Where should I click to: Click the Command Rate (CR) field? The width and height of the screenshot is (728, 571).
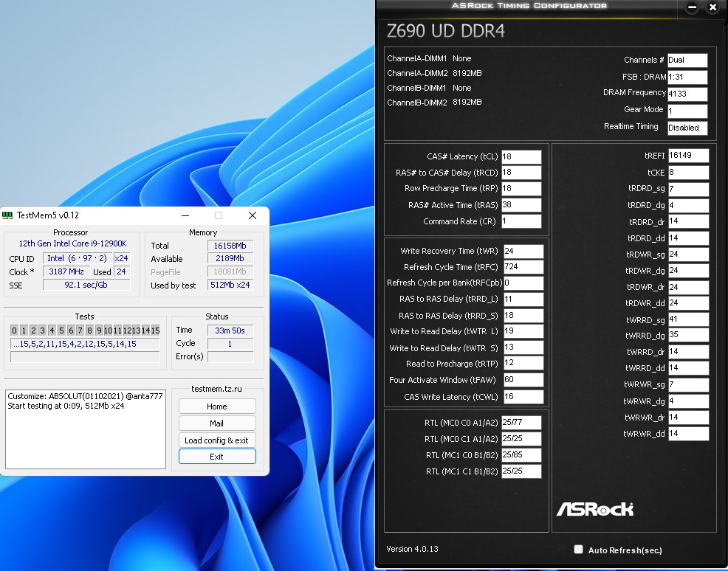tap(521, 221)
